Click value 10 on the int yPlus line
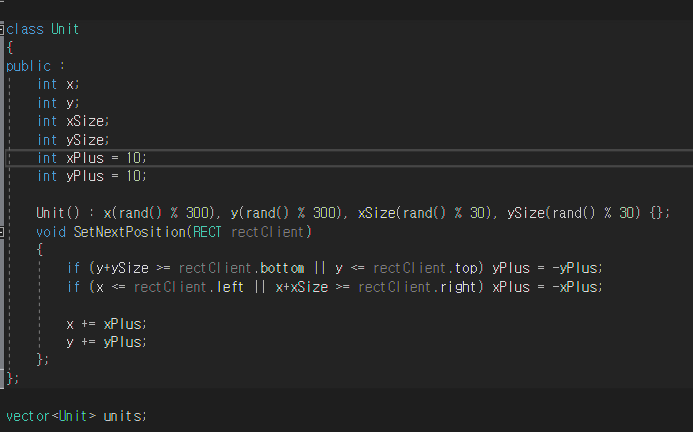Image resolution: width=693 pixels, height=432 pixels. (x=133, y=176)
